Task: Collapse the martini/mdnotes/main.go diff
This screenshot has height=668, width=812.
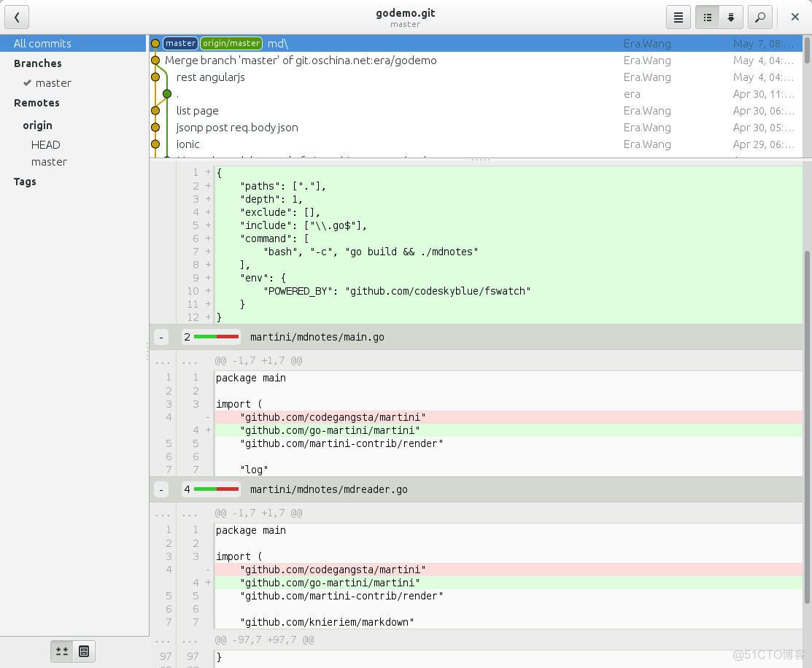Action: pyautogui.click(x=161, y=337)
